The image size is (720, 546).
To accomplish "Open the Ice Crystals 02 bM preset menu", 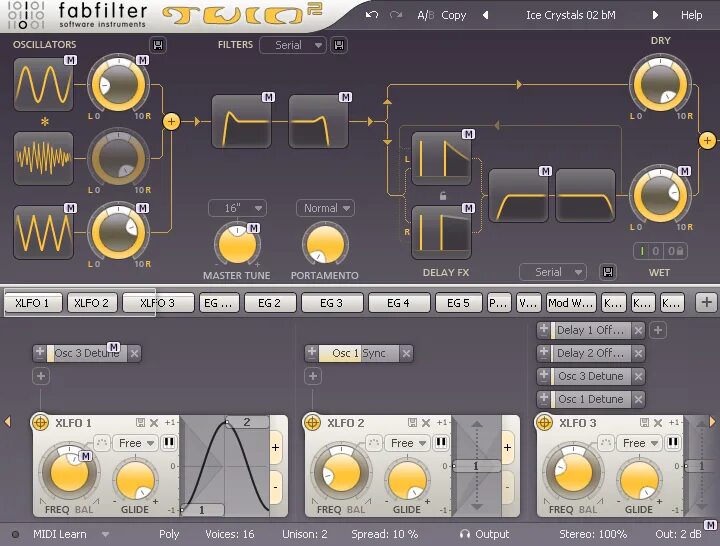I will 570,15.
